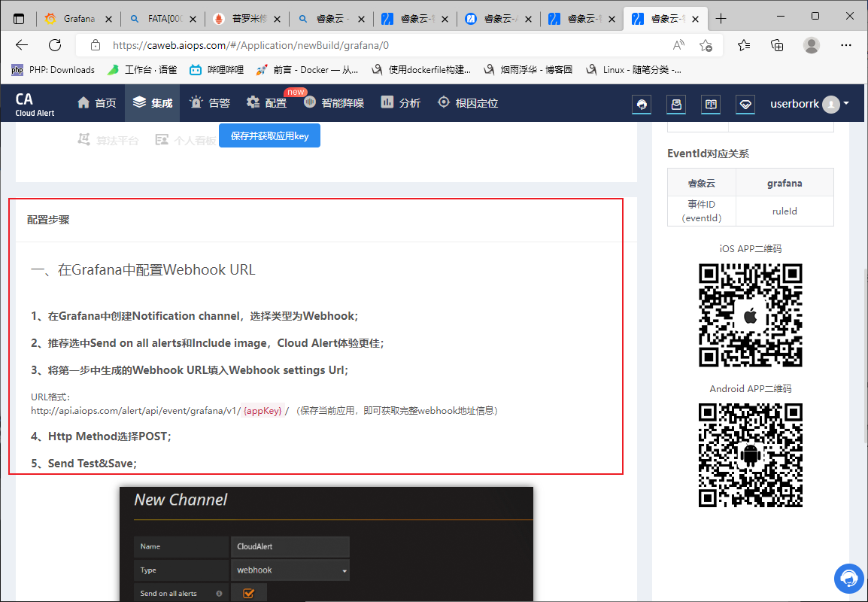This screenshot has width=868, height=602.
Task: Open the browser collections icon
Action: click(777, 45)
